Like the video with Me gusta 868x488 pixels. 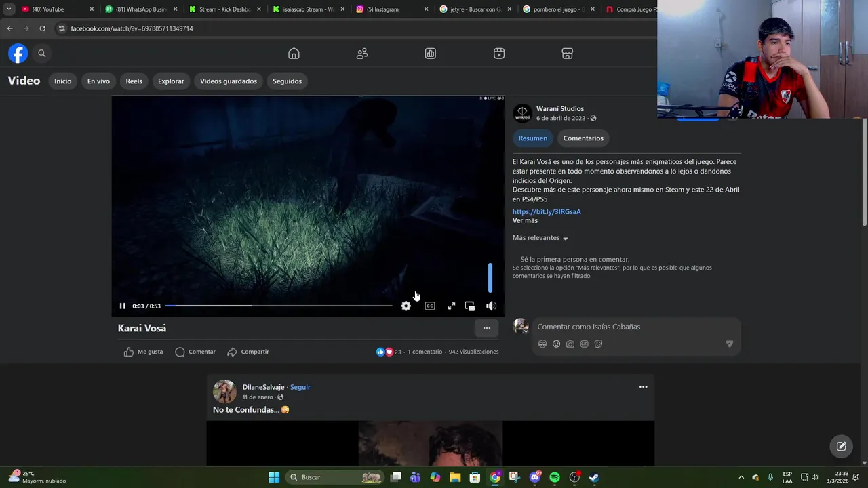click(x=144, y=352)
